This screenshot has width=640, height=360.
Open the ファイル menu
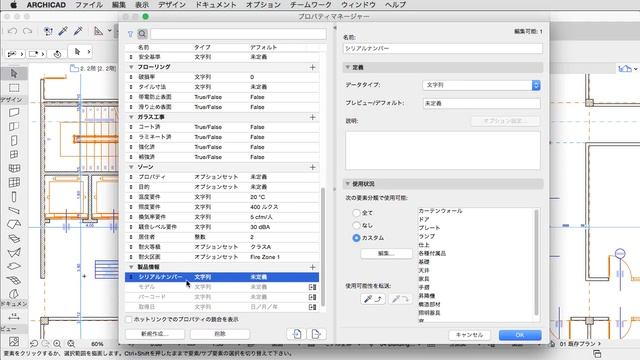89,5
